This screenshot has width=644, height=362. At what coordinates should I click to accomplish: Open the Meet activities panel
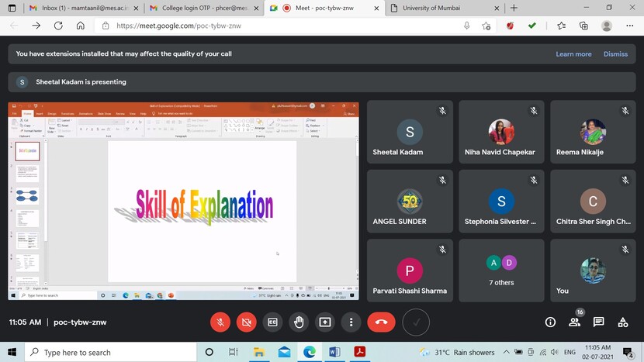tap(623, 322)
